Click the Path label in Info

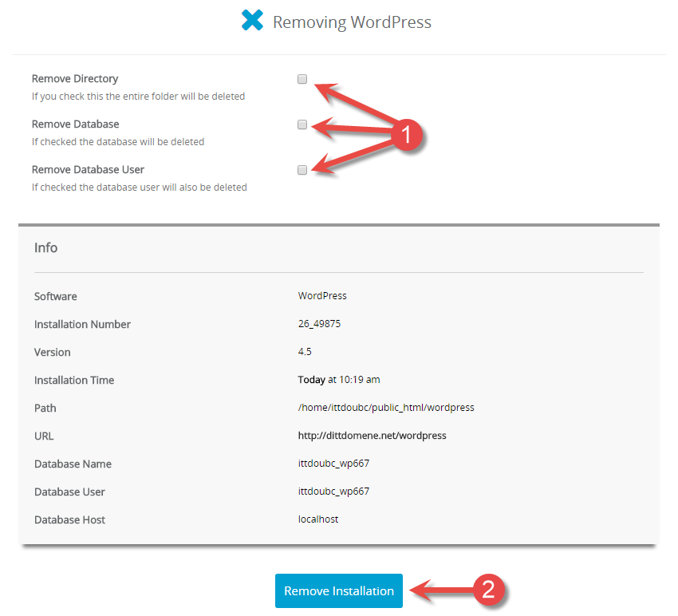[x=45, y=409]
